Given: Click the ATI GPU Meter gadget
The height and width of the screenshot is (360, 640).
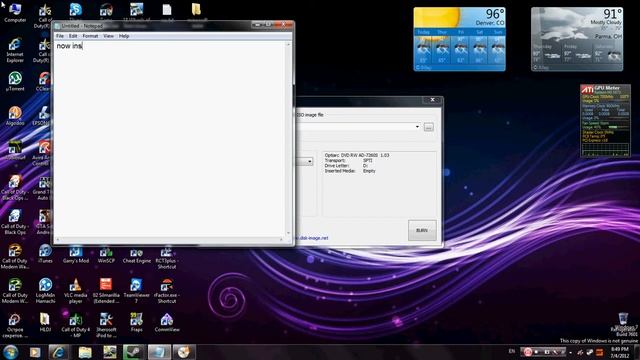Looking at the screenshot, I should coord(605,121).
